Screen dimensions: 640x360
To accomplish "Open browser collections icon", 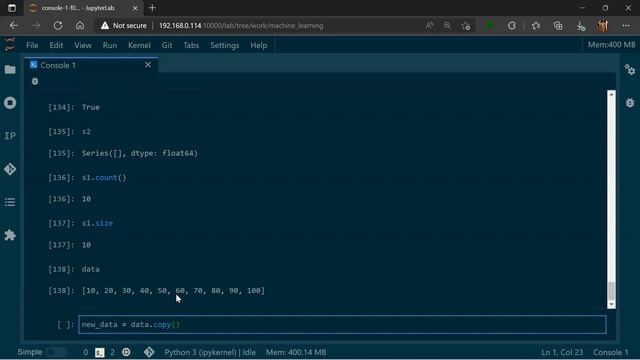I will pos(558,25).
